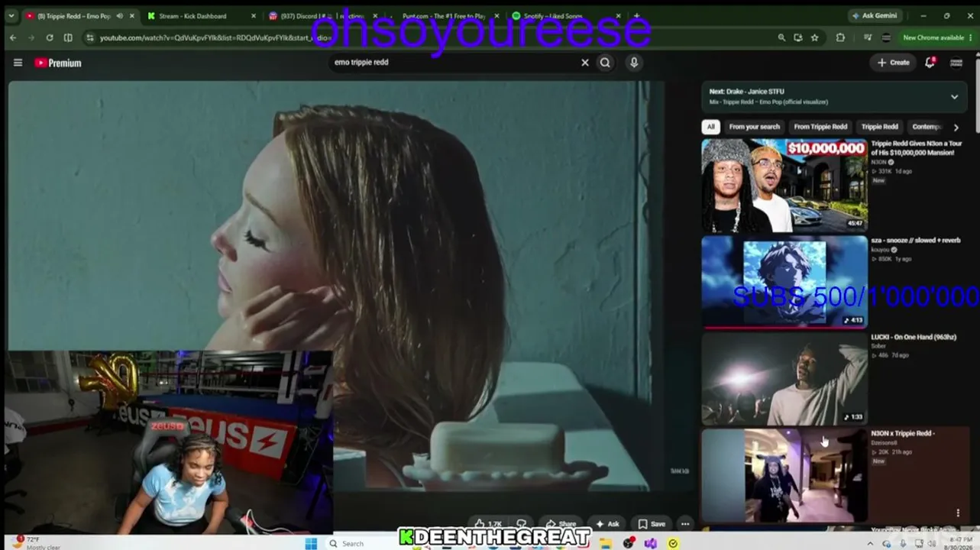Open more actions ellipsis under video

[685, 524]
